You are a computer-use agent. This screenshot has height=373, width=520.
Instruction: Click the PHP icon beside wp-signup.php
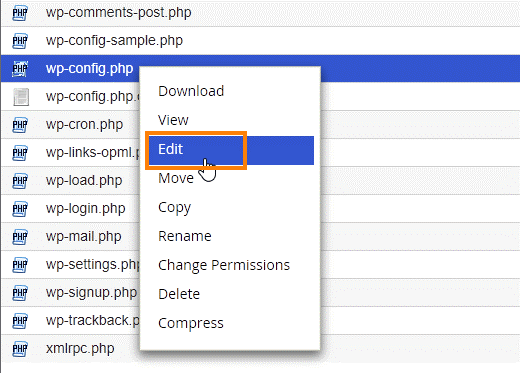pos(20,293)
